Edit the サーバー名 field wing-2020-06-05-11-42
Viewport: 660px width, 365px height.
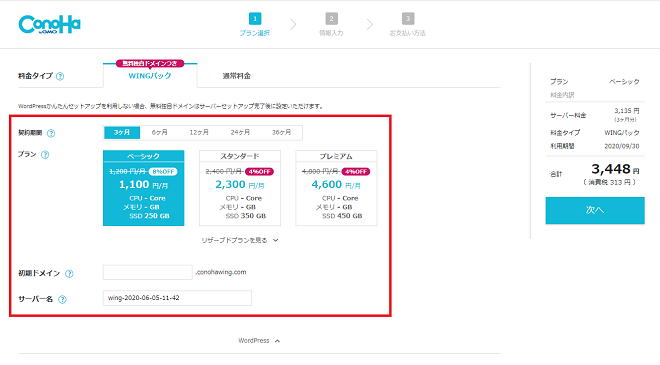[x=177, y=298]
